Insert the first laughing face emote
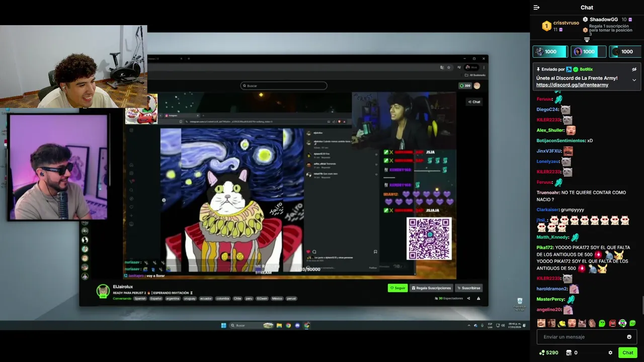This screenshot has height=362, width=644. point(541,323)
